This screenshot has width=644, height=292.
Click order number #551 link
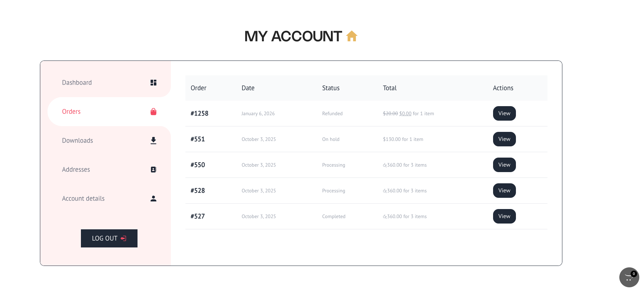tap(198, 139)
